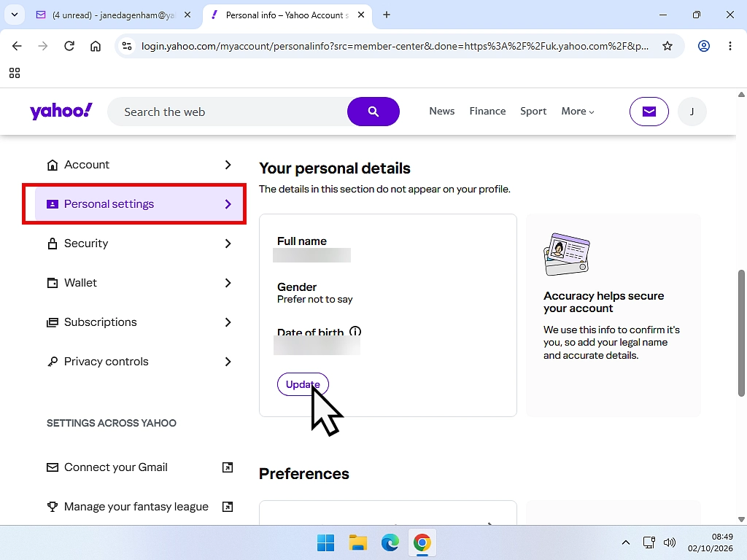
Task: Open File Explorer from taskbar
Action: [x=357, y=542]
